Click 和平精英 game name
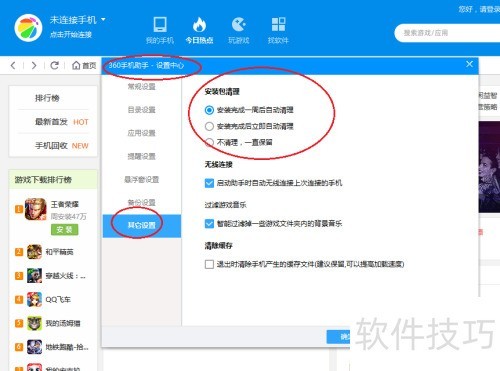Viewport: 500px width, 371px height. tap(59, 252)
